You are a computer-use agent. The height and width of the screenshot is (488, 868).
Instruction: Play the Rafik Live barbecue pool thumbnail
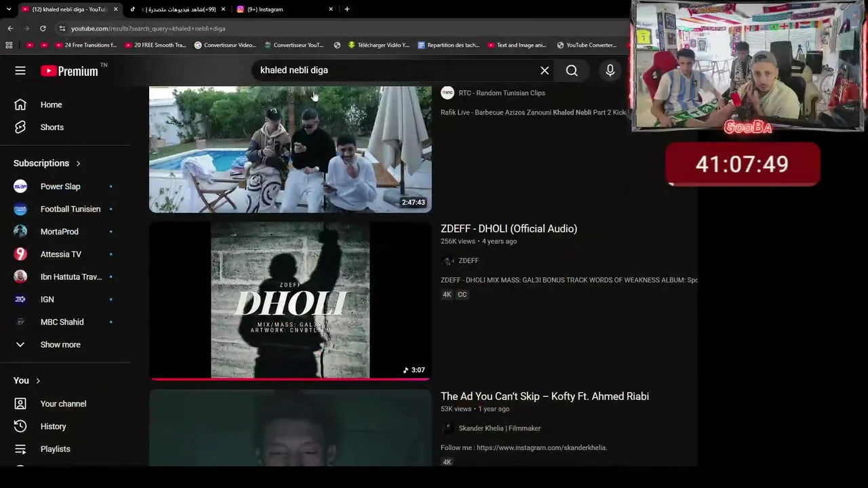coord(290,149)
